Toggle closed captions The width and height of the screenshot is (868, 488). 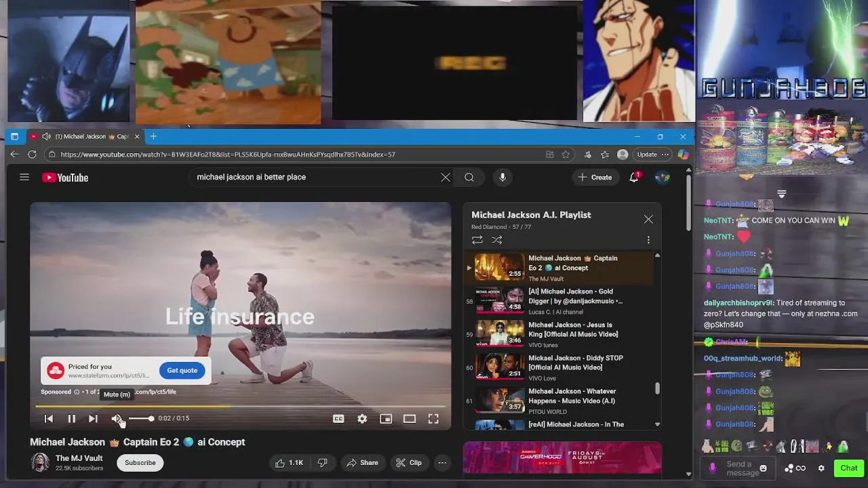338,419
